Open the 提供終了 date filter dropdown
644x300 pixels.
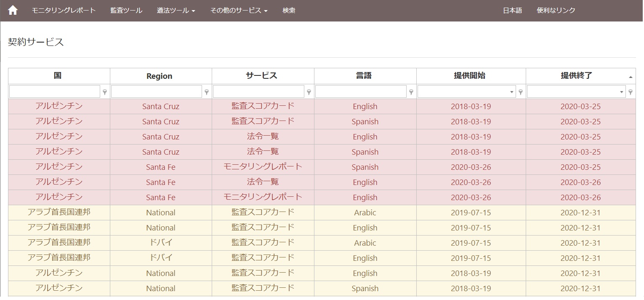coord(576,91)
